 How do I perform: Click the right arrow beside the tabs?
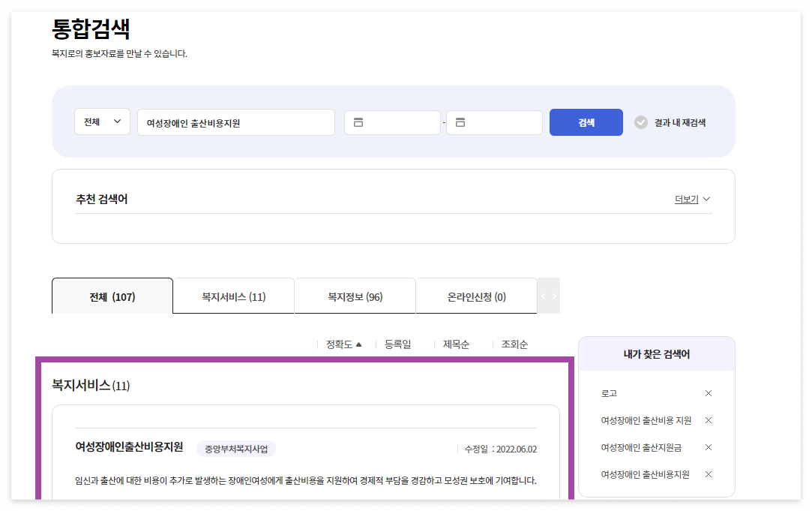[554, 296]
